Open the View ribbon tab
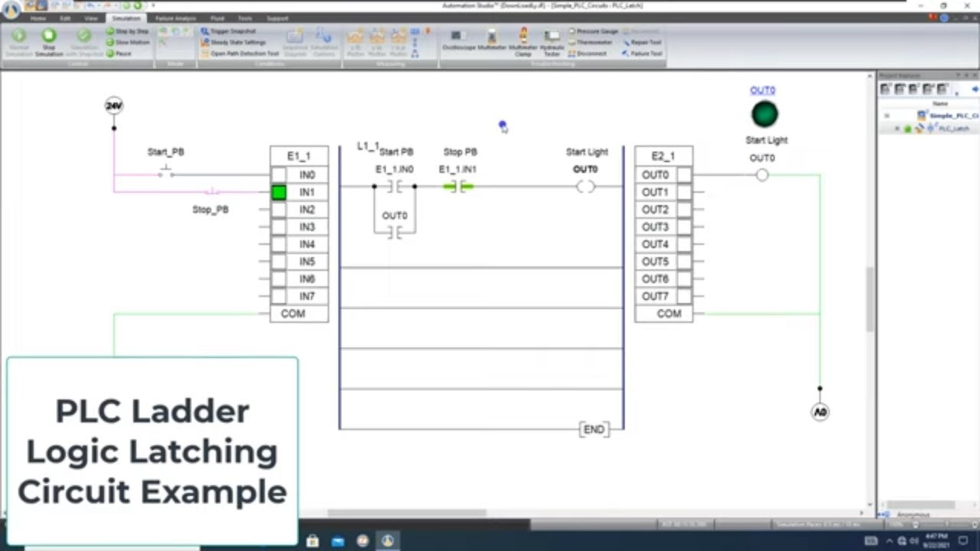This screenshot has width=980, height=551. tap(90, 18)
